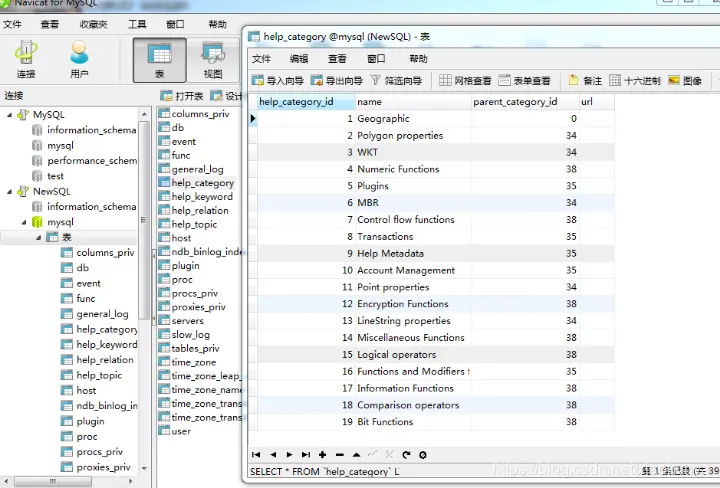Click the stop button in record navigator

pyautogui.click(x=422, y=454)
